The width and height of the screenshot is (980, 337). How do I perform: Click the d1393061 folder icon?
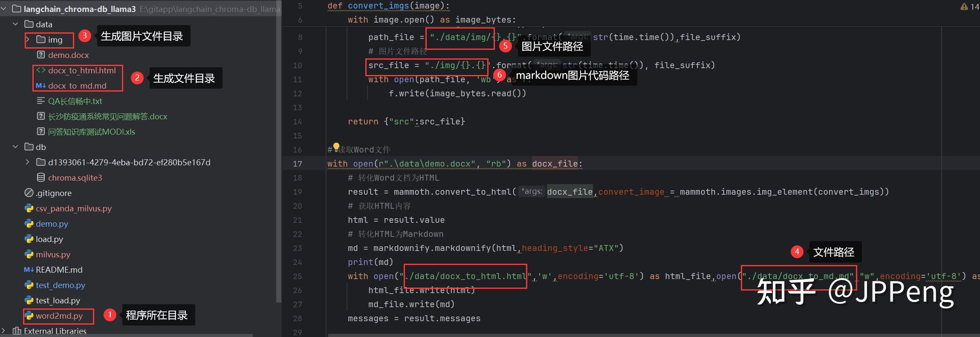pos(41,162)
